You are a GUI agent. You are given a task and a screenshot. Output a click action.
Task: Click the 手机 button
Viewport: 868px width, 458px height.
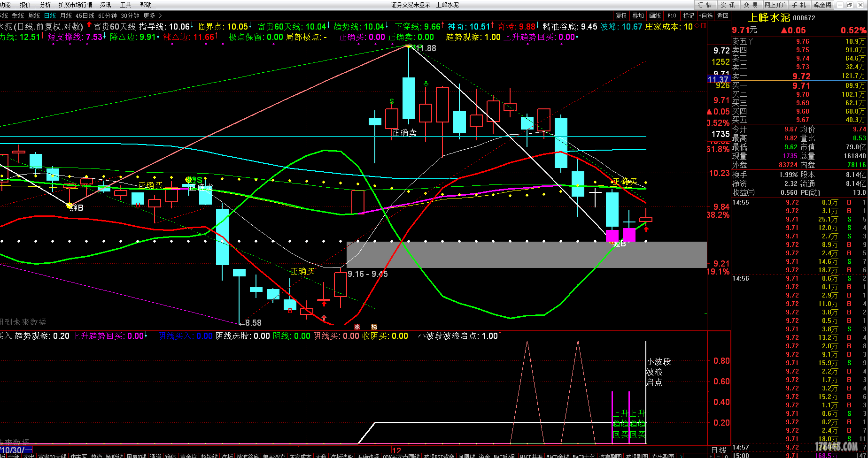[x=799, y=5]
